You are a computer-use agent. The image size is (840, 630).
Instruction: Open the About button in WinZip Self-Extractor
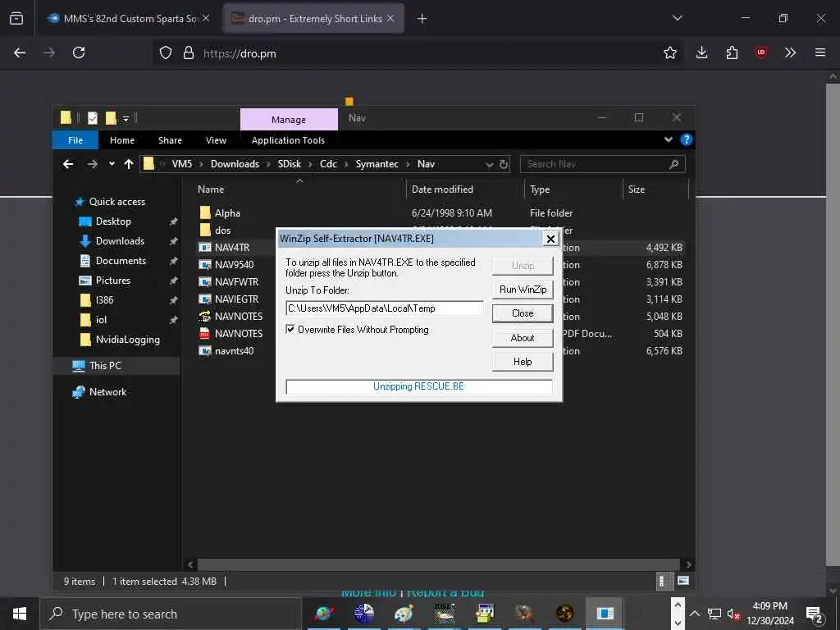pyautogui.click(x=523, y=337)
